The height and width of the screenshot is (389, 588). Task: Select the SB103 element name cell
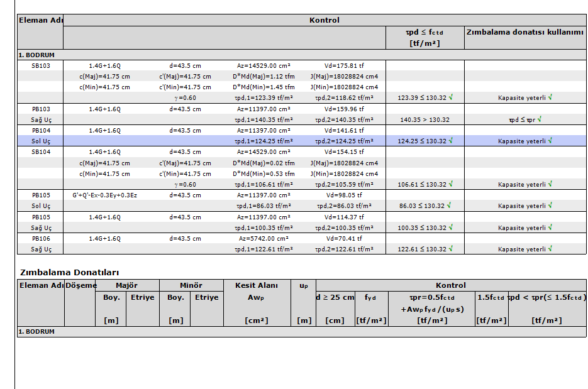pyautogui.click(x=41, y=65)
